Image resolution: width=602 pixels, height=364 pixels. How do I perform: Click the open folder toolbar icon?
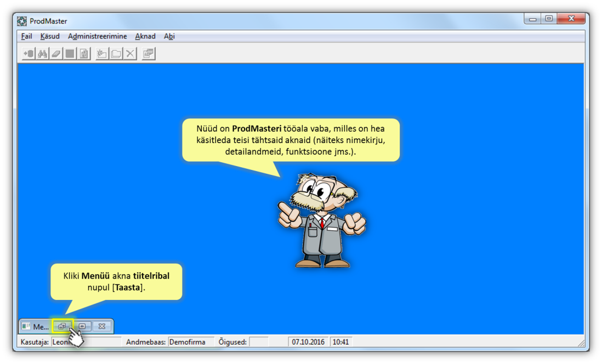116,54
